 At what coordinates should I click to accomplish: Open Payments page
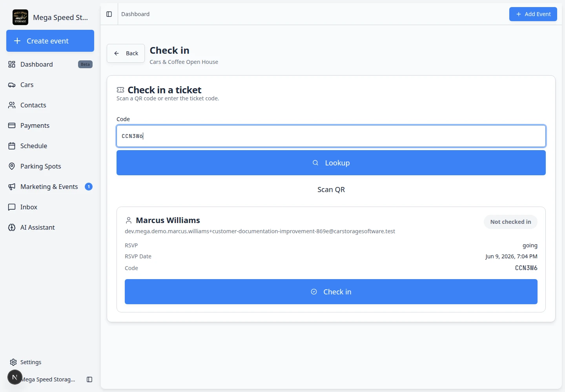pyautogui.click(x=50, y=125)
